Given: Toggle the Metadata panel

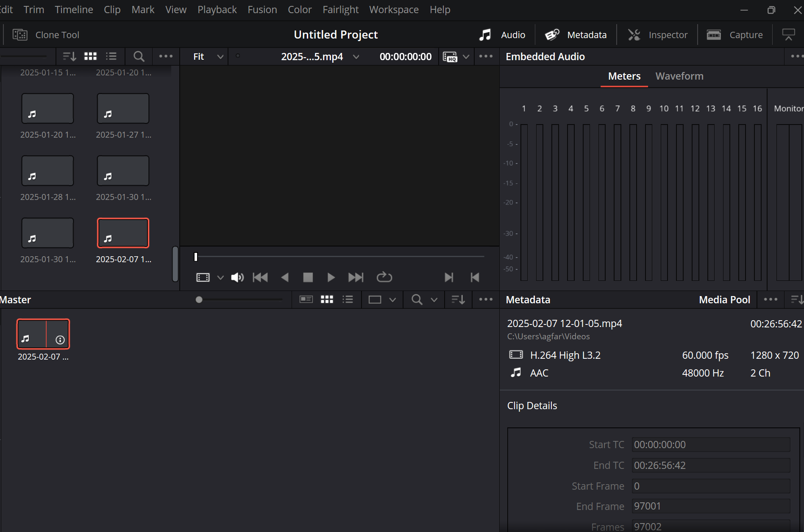Looking at the screenshot, I should [x=576, y=35].
